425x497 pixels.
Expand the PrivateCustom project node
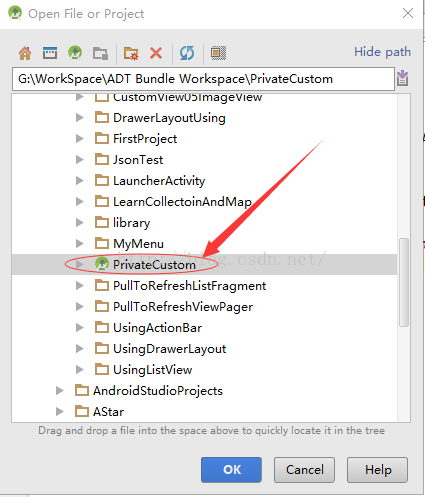[80, 264]
